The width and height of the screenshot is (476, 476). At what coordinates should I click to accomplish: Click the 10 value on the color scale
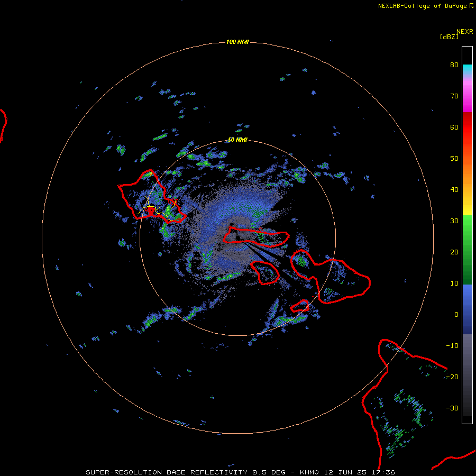[x=454, y=283]
